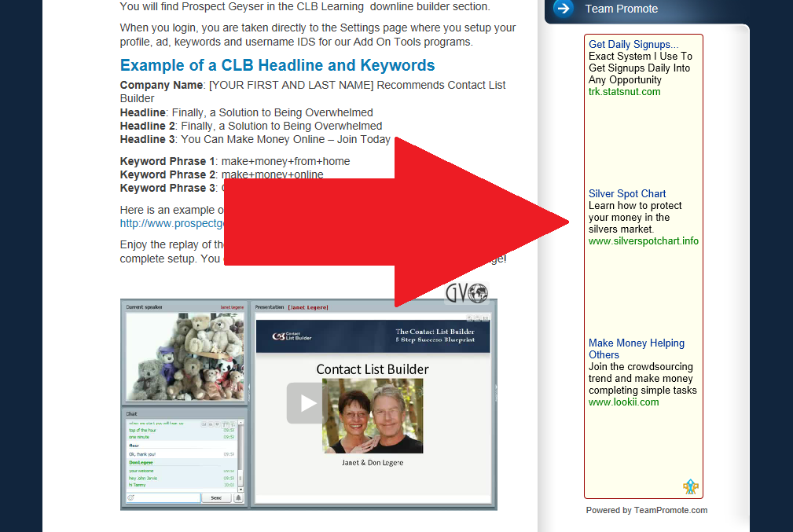The width and height of the screenshot is (793, 532).
Task: Click the GVO globe logo above the video
Action: [x=466, y=293]
